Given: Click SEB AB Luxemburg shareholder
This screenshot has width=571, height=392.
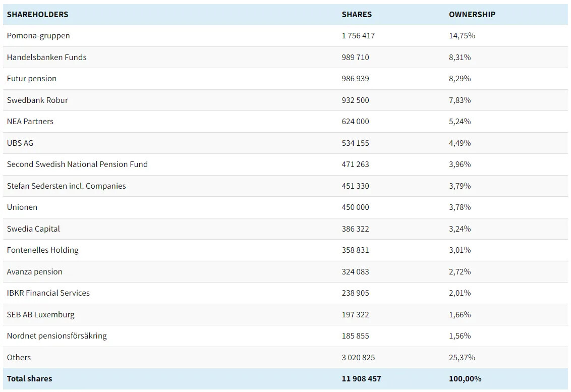Looking at the screenshot, I should (41, 315).
